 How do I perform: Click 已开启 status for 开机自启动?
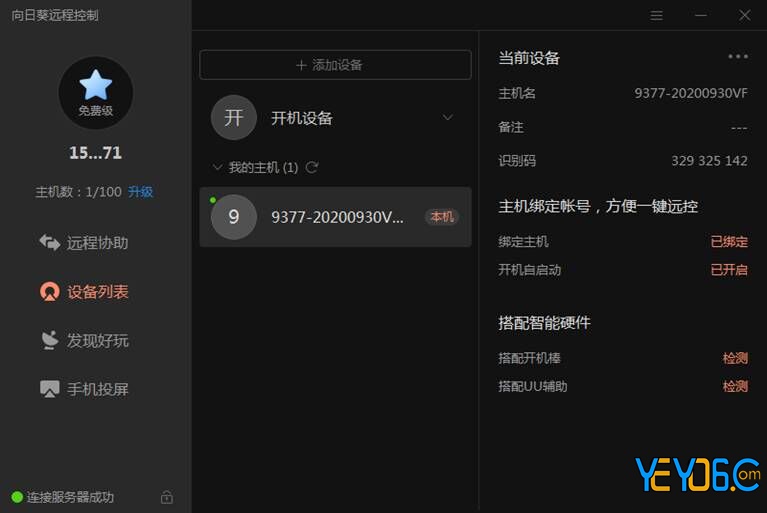[x=729, y=269]
